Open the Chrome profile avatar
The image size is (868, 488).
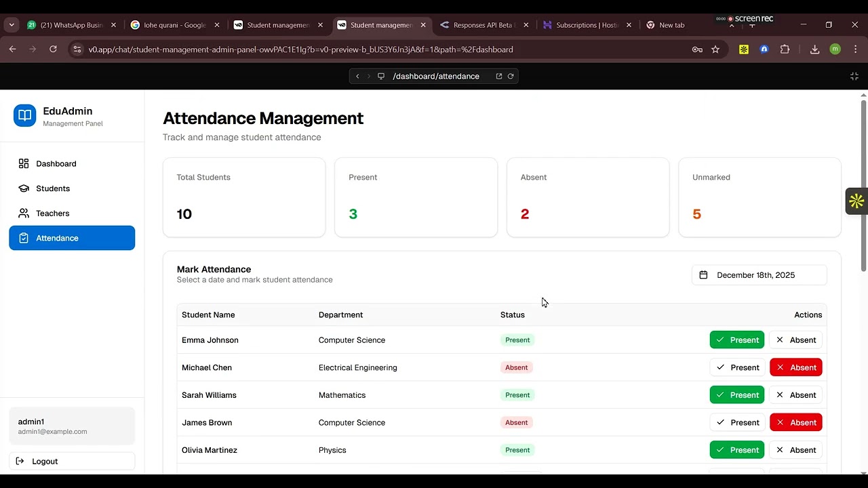835,49
